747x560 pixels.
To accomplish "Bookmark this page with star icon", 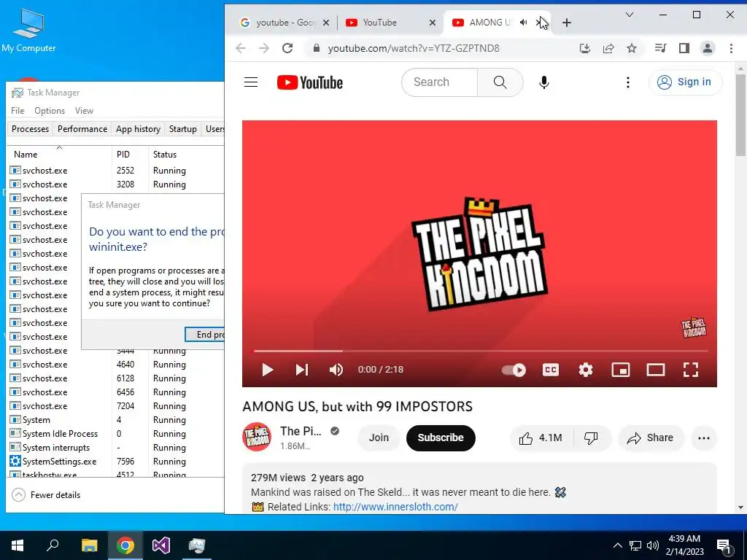I will (631, 48).
